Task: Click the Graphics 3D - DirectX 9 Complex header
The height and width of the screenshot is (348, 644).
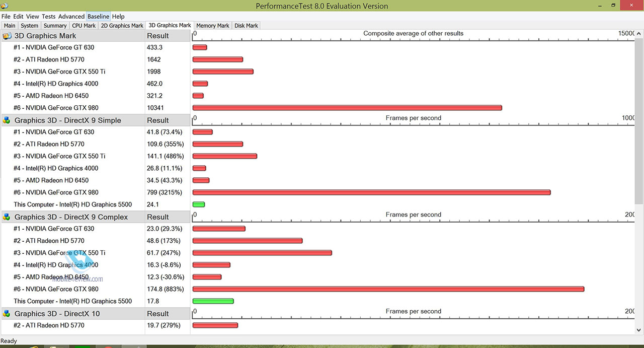Action: 73,217
